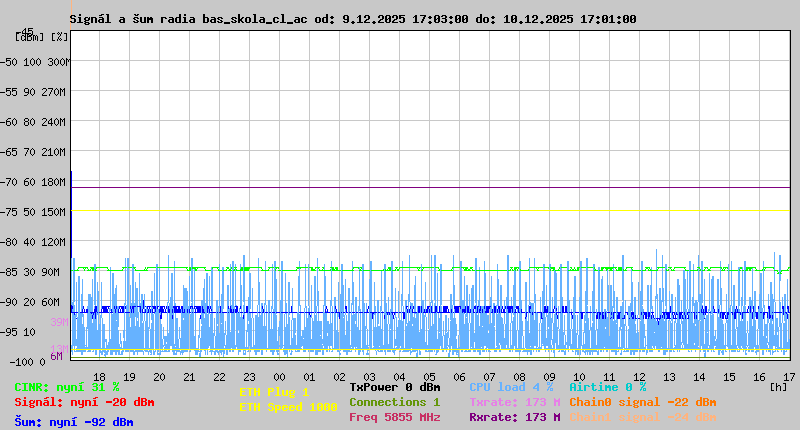
Task: Click hour '19' on the time axis
Action: tap(130, 377)
